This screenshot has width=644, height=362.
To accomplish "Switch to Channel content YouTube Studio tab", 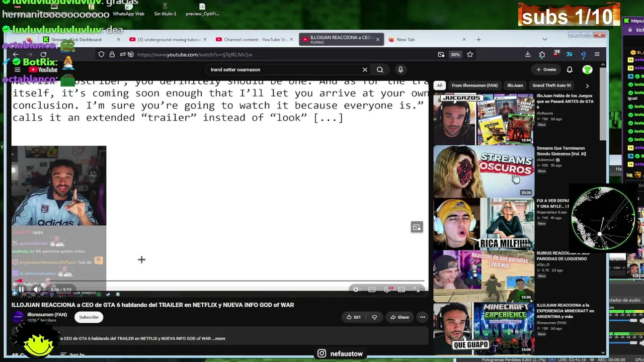I will (255, 39).
